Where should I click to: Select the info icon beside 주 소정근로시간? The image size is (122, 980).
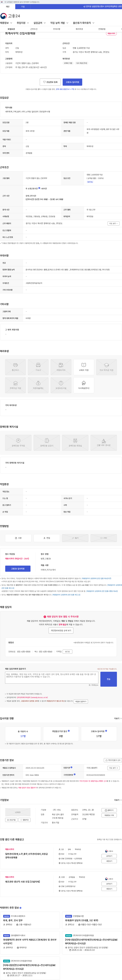[x=39, y=188]
